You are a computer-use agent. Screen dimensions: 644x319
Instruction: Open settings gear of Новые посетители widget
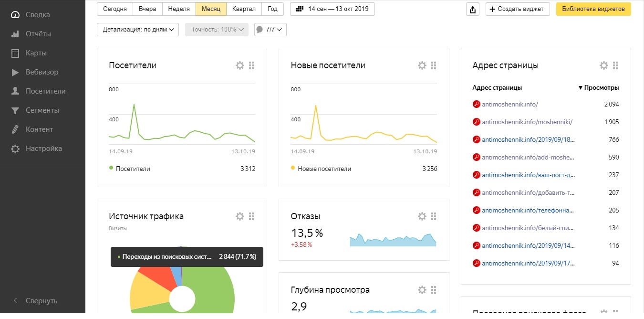pos(422,65)
